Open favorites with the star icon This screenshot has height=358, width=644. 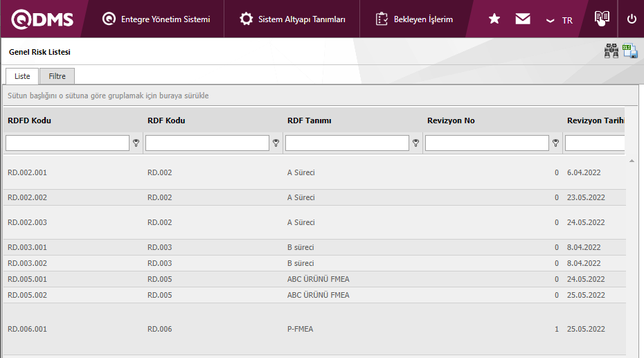click(x=494, y=19)
